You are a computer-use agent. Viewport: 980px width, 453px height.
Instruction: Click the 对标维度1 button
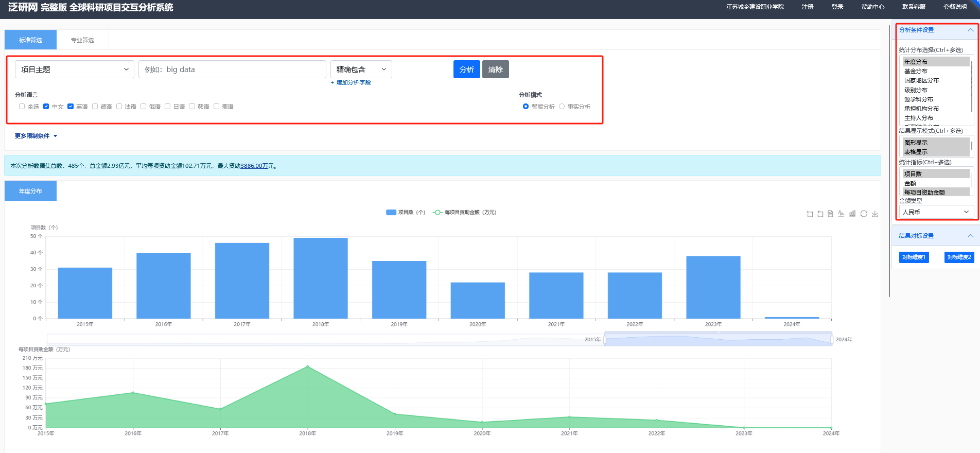(914, 257)
